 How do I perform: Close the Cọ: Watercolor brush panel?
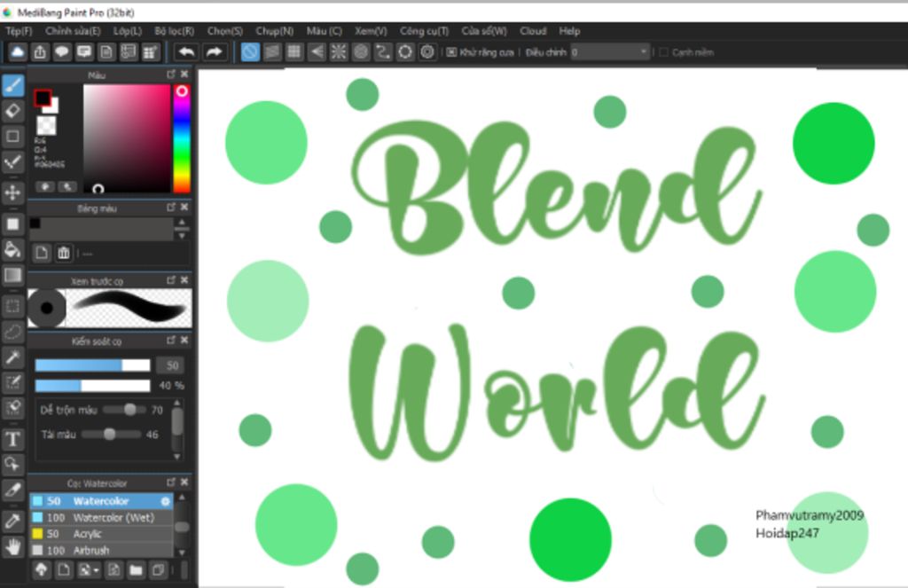[x=184, y=482]
